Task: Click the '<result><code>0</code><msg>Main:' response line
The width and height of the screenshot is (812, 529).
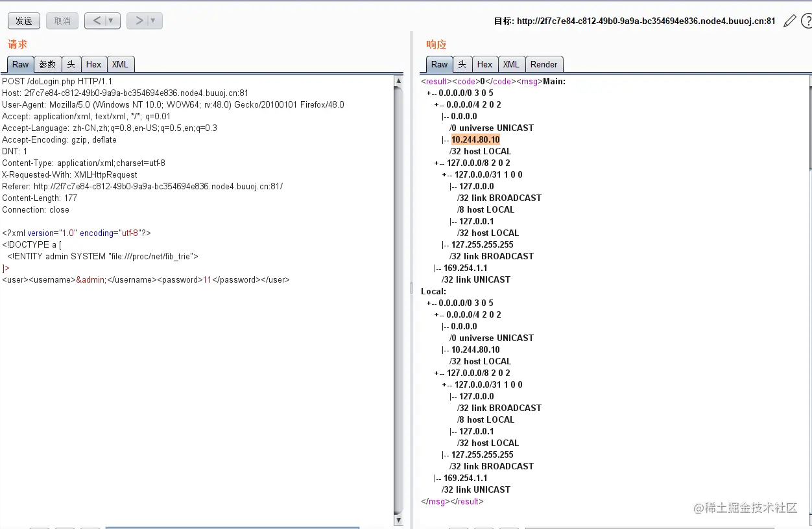Action: tap(494, 81)
